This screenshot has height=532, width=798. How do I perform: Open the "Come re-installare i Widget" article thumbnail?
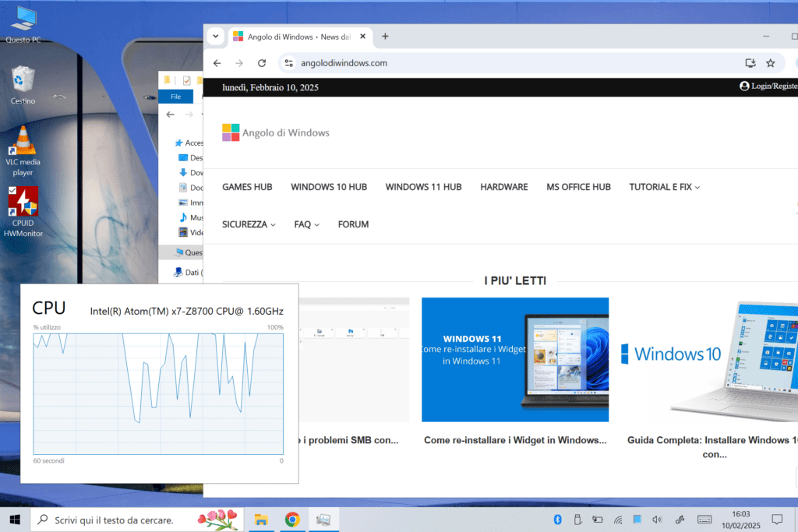pos(514,359)
